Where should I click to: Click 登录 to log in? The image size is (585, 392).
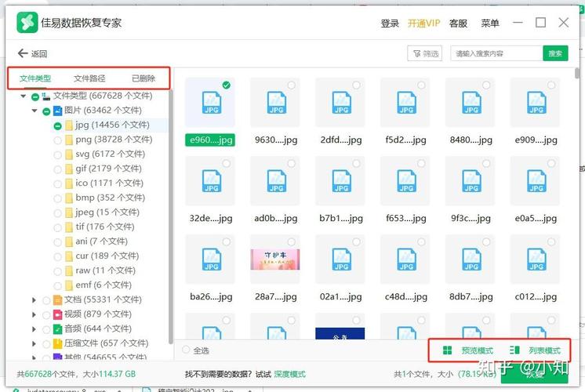coord(390,23)
